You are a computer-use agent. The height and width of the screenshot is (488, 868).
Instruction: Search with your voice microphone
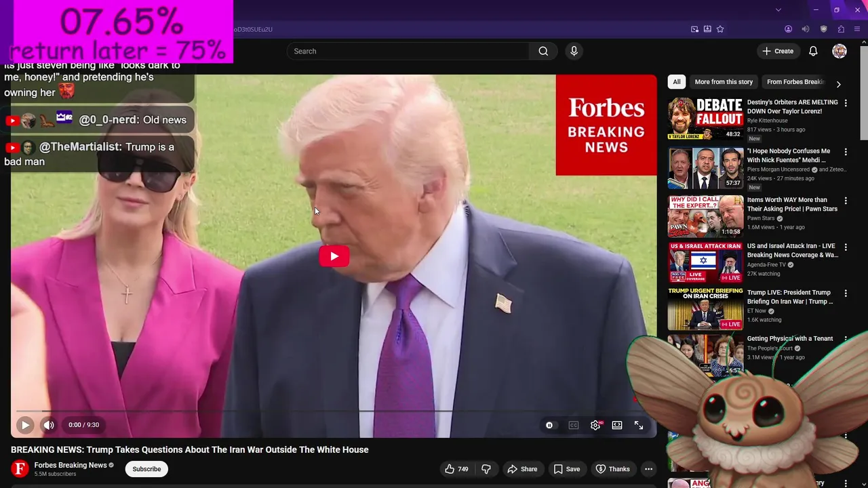point(574,51)
